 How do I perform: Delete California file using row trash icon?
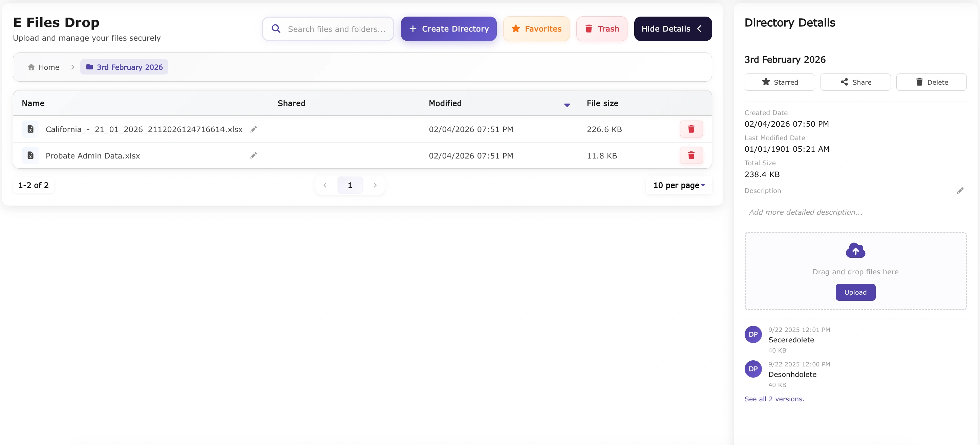tap(691, 129)
